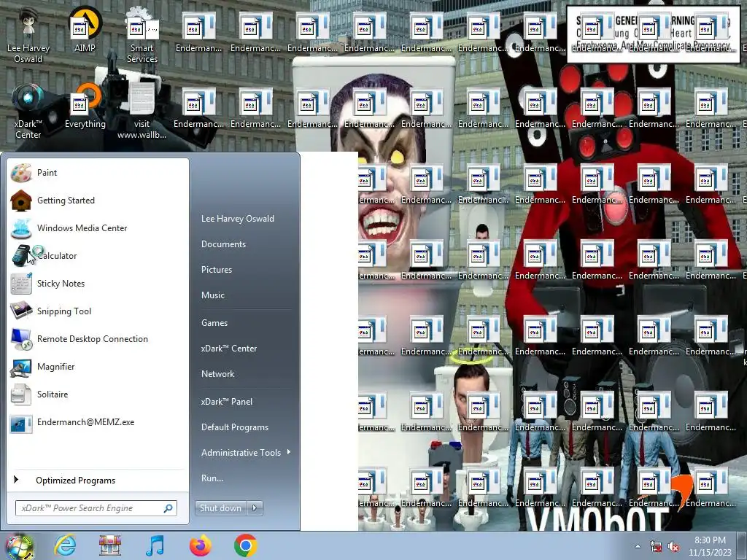Launch Google Chrome from the taskbar
The height and width of the screenshot is (560, 747).
tap(245, 545)
